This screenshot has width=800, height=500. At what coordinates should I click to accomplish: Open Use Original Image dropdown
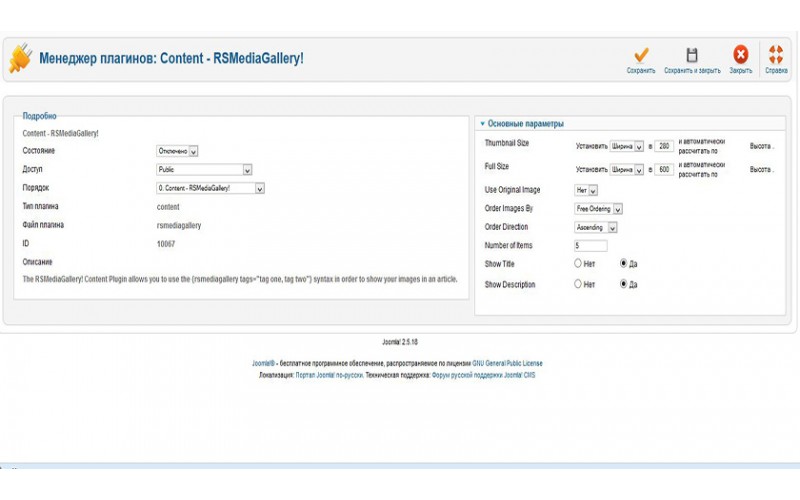(x=586, y=190)
